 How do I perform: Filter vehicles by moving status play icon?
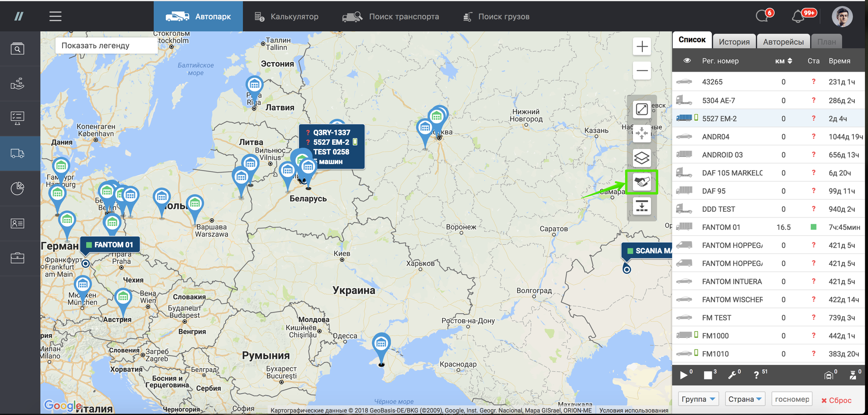(683, 375)
